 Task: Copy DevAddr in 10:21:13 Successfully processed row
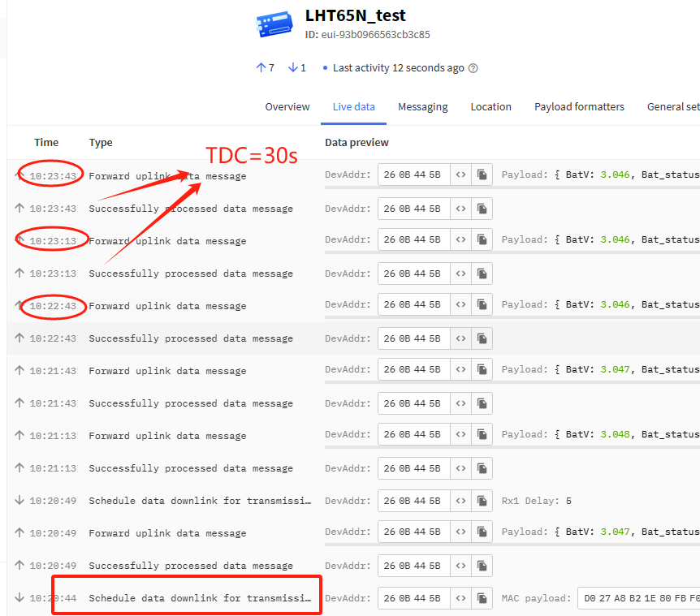(482, 468)
